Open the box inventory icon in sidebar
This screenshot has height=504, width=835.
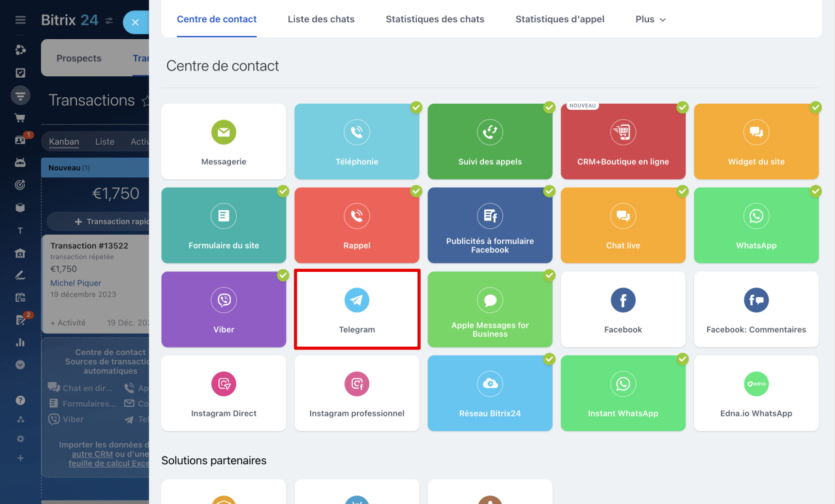[20, 208]
